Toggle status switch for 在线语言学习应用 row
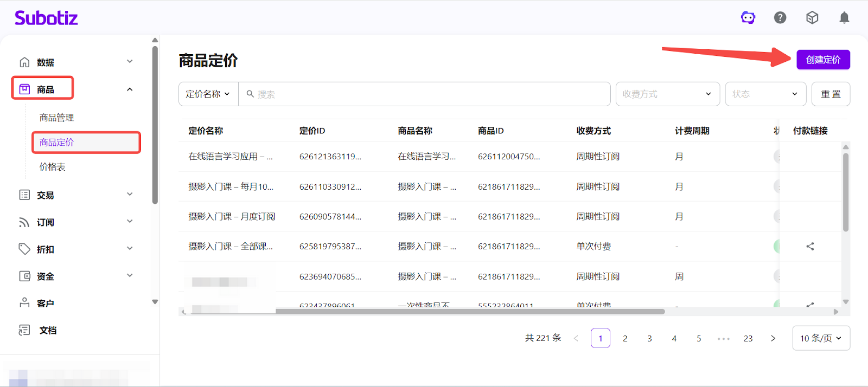Viewport: 868px width, 387px height. pos(776,157)
